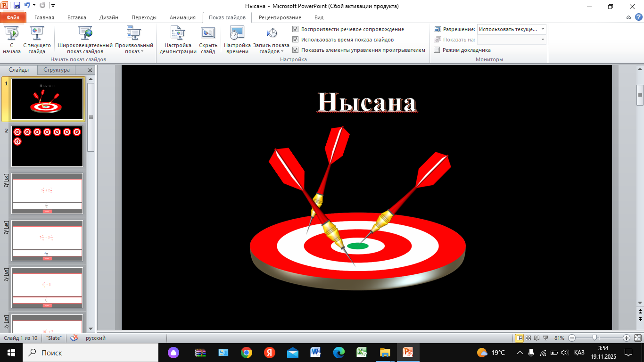Viewport: 644px width, 362px height.
Task: Toggle Воспроизвести речевое сопровождение checkbox
Action: pos(296,29)
